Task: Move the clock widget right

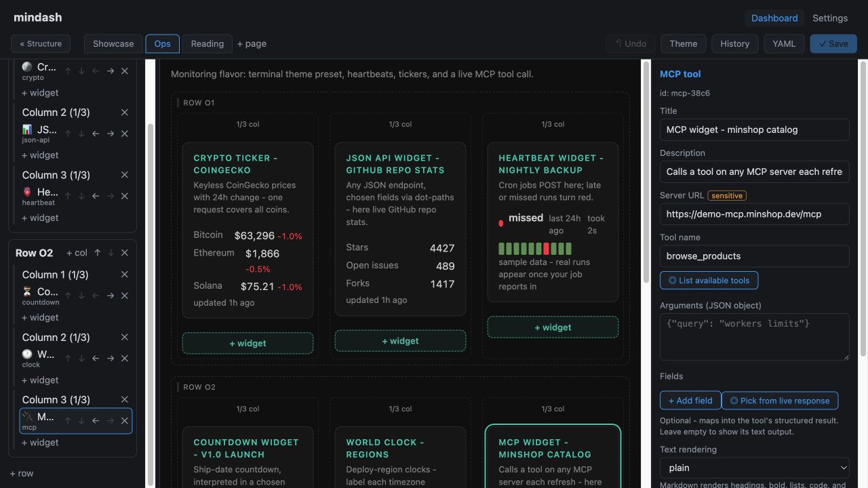Action: [110, 358]
